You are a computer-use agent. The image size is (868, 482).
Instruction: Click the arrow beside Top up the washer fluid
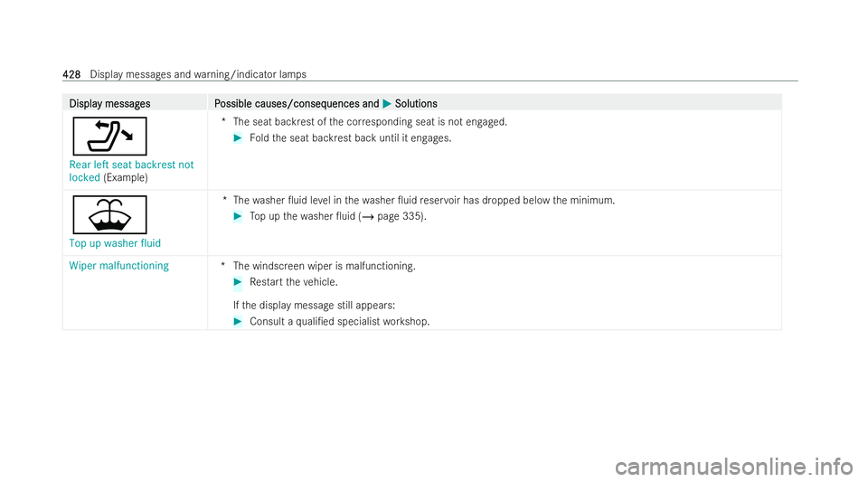coord(238,216)
